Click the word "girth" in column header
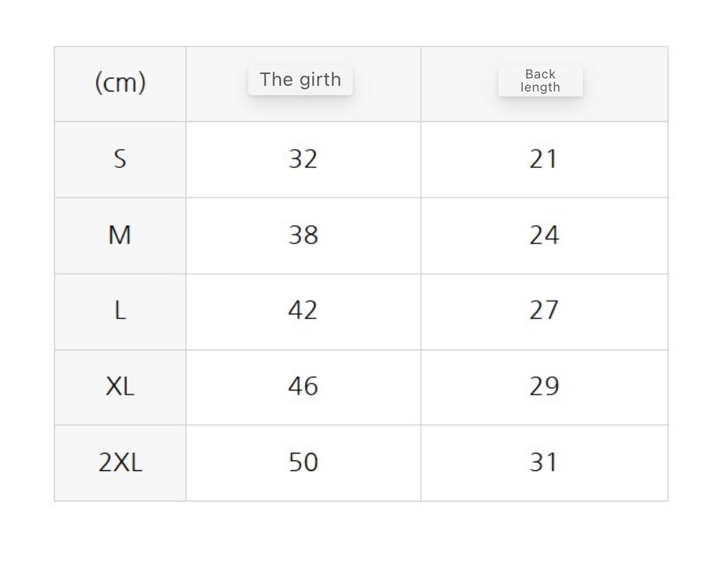The width and height of the screenshot is (728, 563). (320, 80)
